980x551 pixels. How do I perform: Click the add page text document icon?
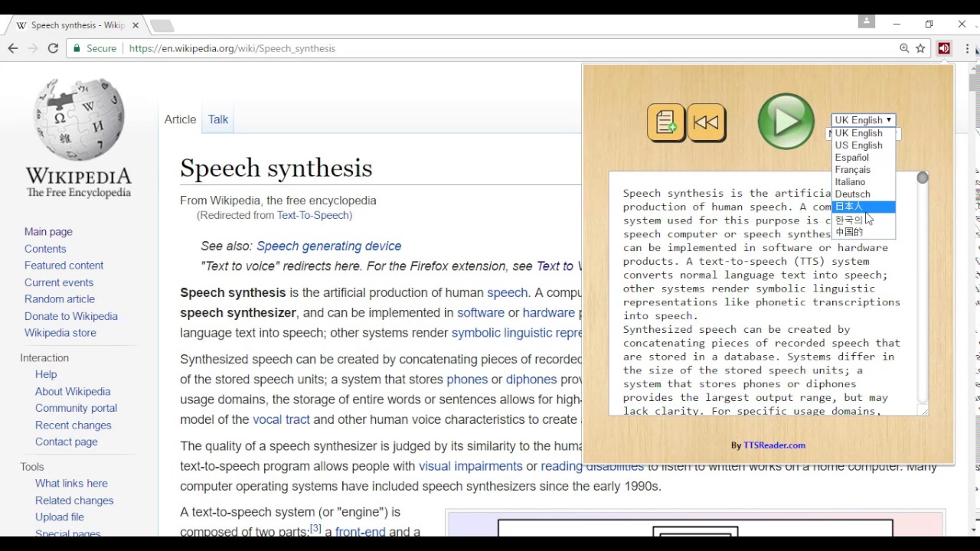[666, 122]
